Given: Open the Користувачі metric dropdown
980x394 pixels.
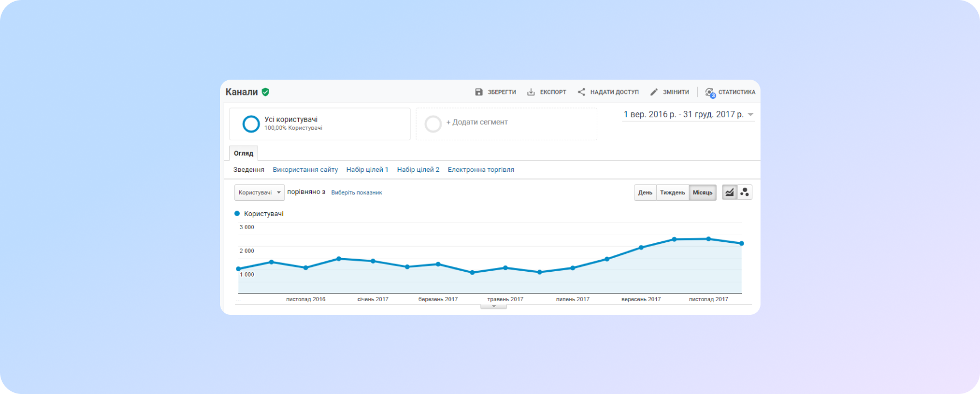Looking at the screenshot, I should [259, 193].
